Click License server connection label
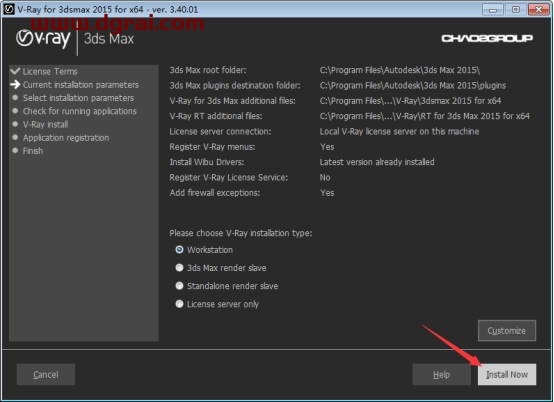554x402 pixels. 220,131
